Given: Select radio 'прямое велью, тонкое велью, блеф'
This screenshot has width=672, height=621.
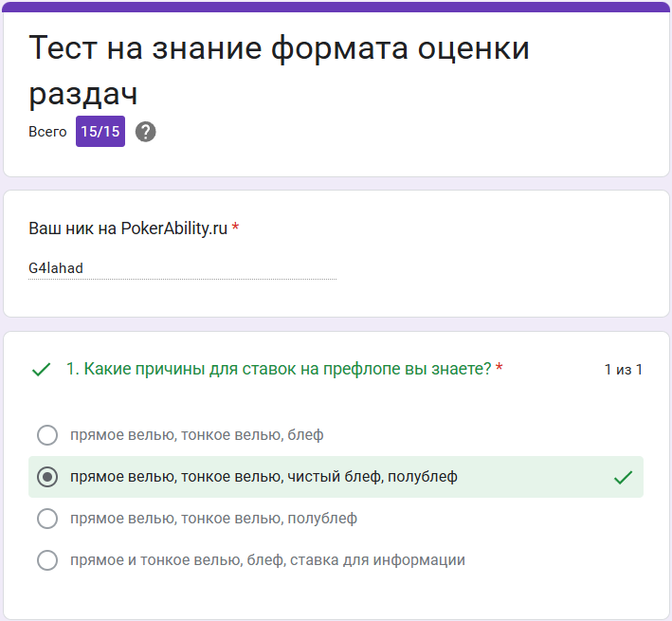Looking at the screenshot, I should click(47, 435).
